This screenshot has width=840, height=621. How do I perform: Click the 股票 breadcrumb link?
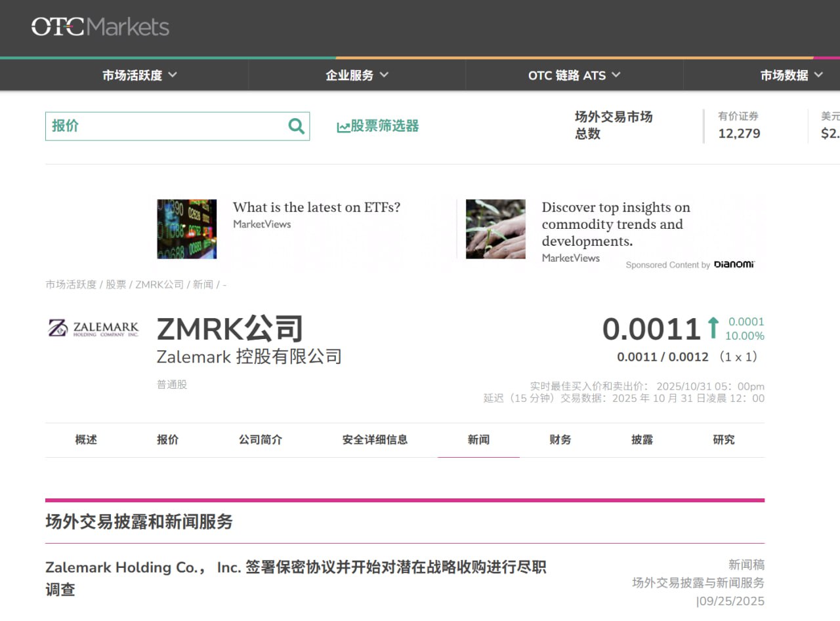116,285
